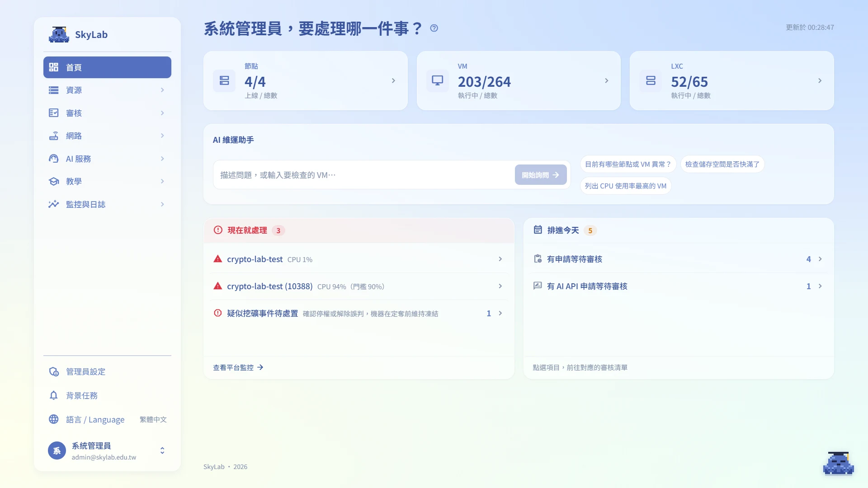Click the 節點 server icon in the first card

pos(224,80)
